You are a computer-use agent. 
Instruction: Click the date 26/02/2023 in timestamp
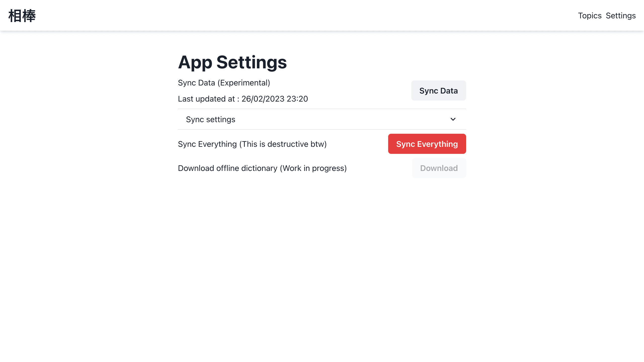(263, 99)
